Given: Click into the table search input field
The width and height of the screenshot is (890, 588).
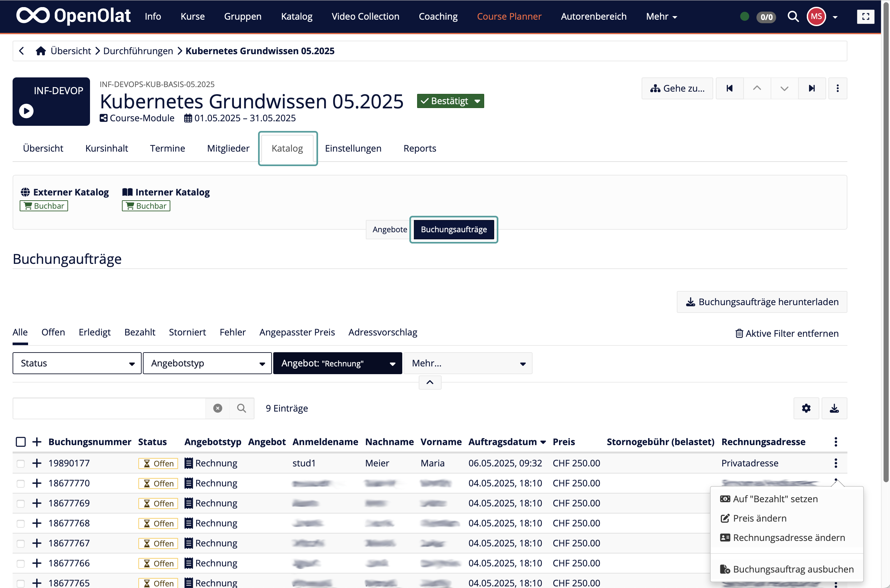Looking at the screenshot, I should click(x=109, y=408).
